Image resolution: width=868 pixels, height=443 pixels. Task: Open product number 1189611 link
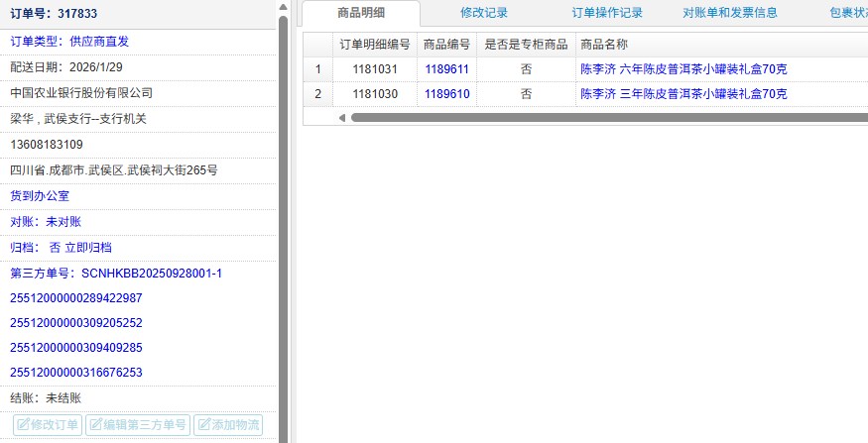[x=446, y=69]
